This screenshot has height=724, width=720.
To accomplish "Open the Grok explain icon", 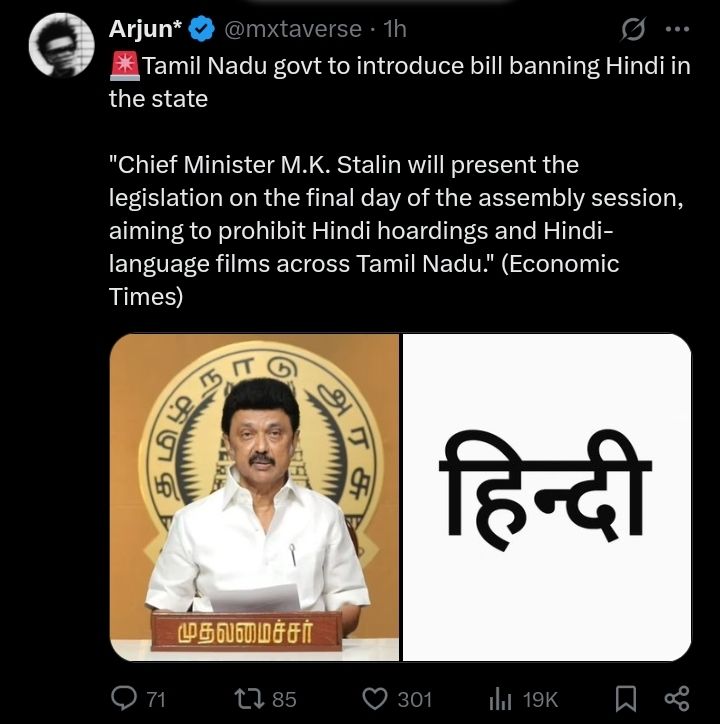I will click(632, 30).
